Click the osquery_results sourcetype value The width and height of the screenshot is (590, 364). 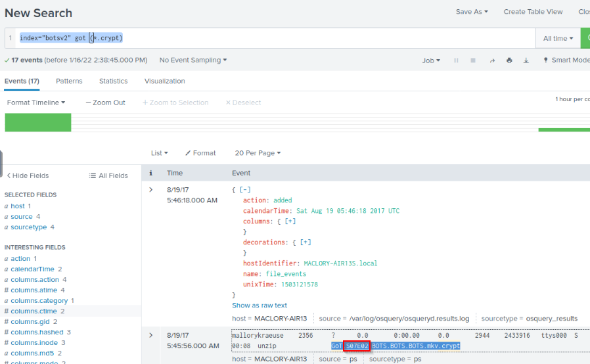[552, 319]
